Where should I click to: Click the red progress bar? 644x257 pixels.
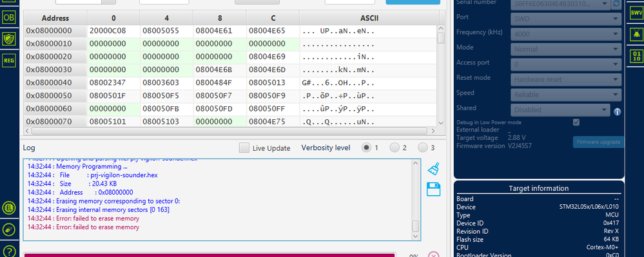click(x=210, y=255)
